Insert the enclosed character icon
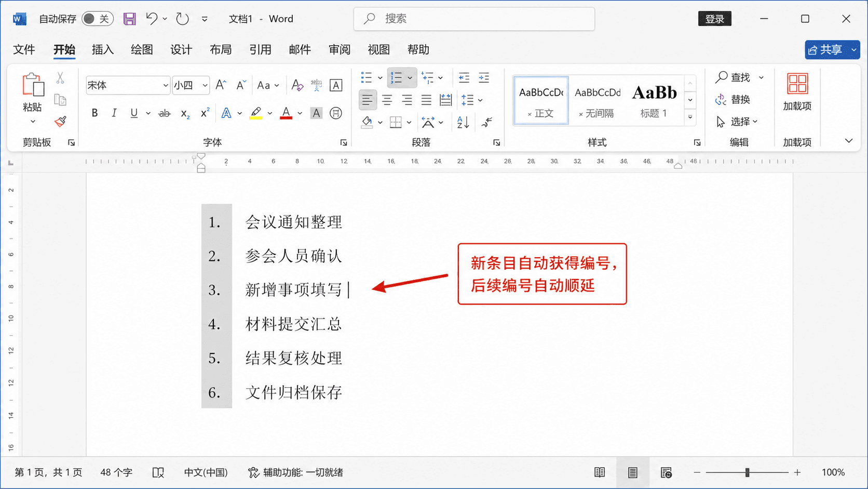 coord(336,113)
